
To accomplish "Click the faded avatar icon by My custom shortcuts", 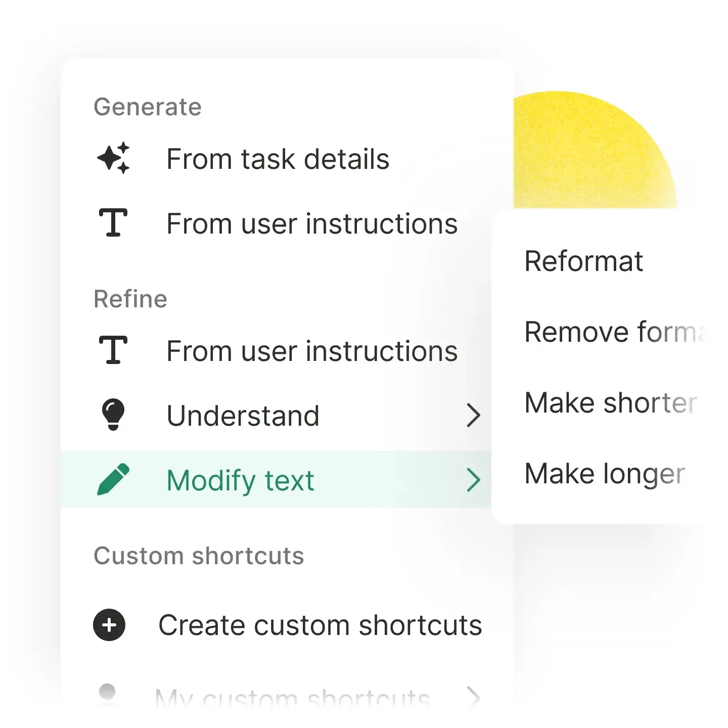I will [x=107, y=695].
